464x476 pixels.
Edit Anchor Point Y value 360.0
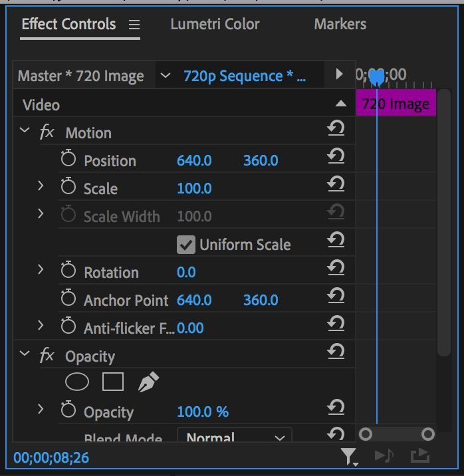click(x=261, y=300)
